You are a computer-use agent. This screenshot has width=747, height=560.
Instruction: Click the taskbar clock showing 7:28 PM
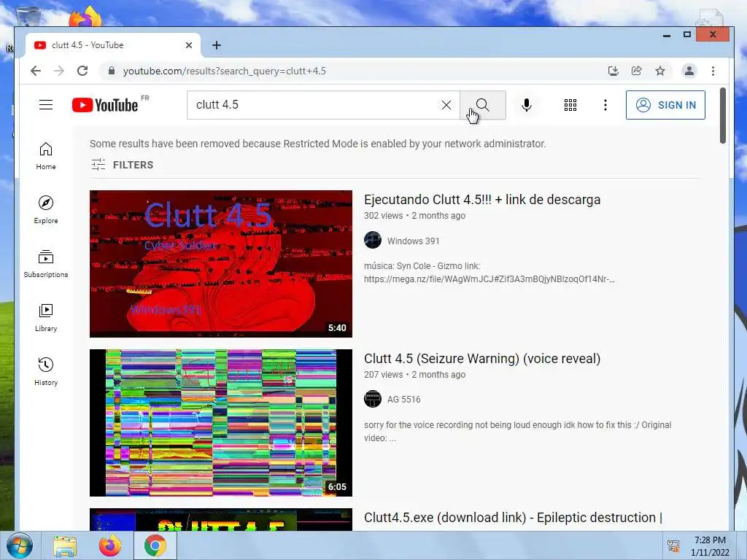(x=710, y=546)
